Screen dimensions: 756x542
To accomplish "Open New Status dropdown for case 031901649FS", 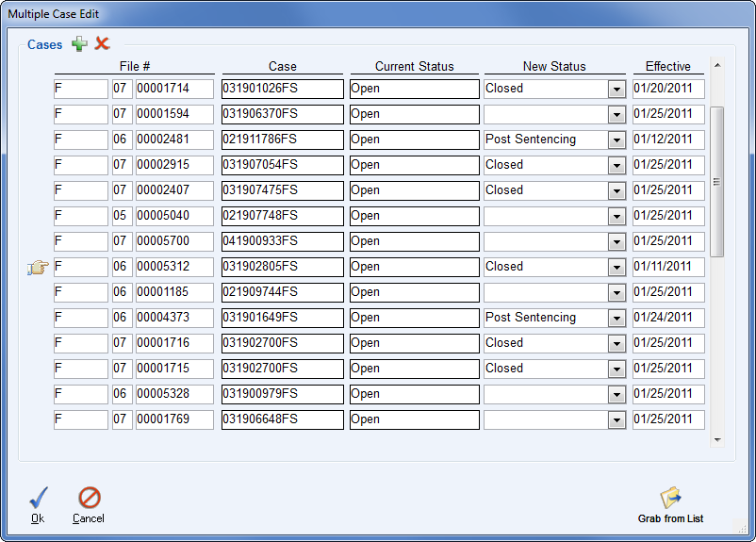I will tap(616, 319).
